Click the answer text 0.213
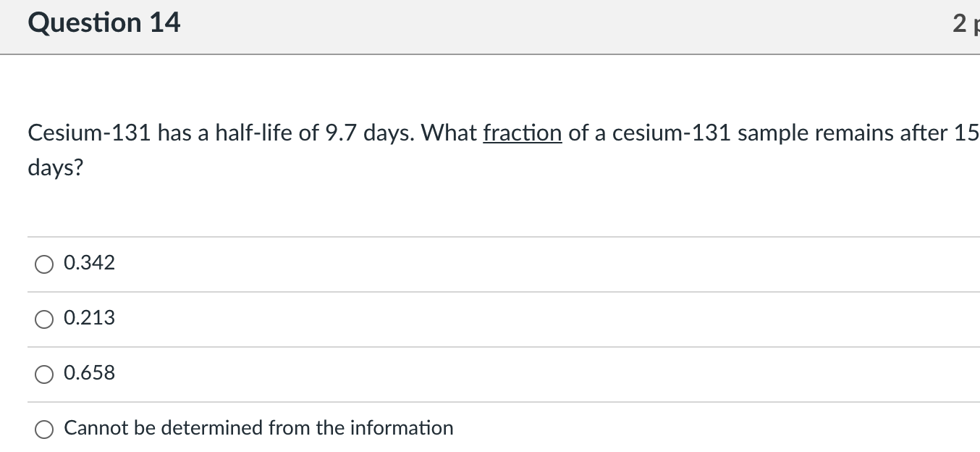Viewport: 980px width, 452px height. (x=88, y=318)
